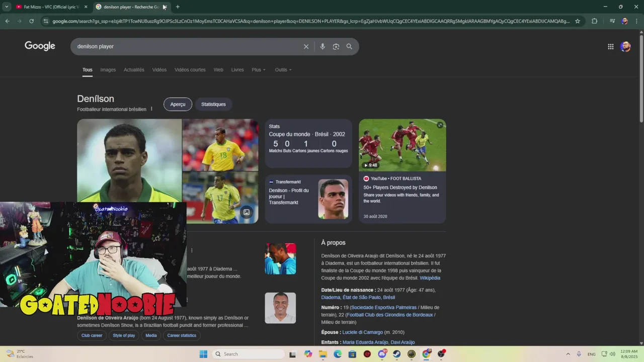
Task: Open the media control icon in the toolbar
Action: [x=612, y=21]
